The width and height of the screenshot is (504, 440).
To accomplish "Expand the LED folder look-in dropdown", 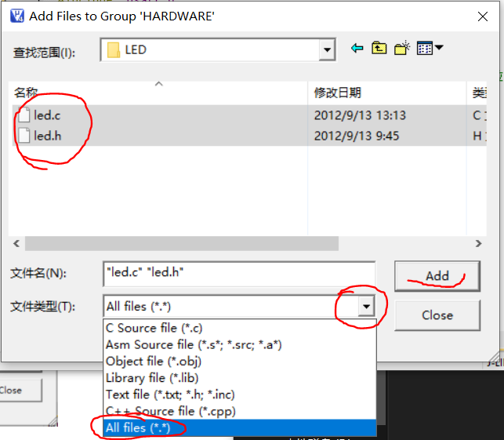I will (x=327, y=50).
